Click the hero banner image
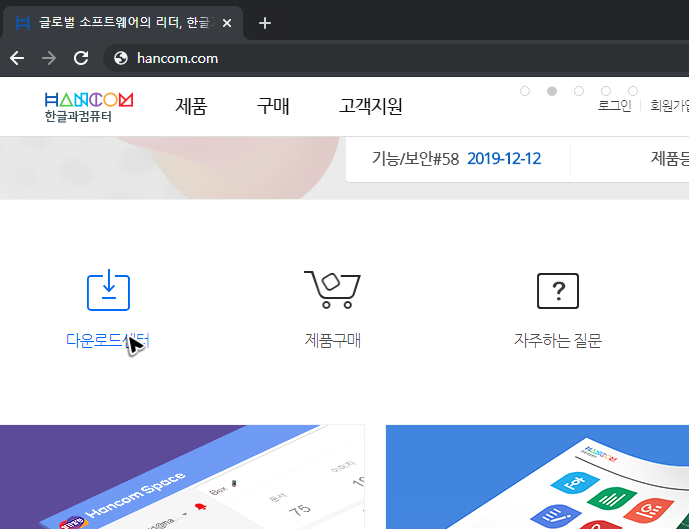The height and width of the screenshot is (529, 689). pos(171,168)
